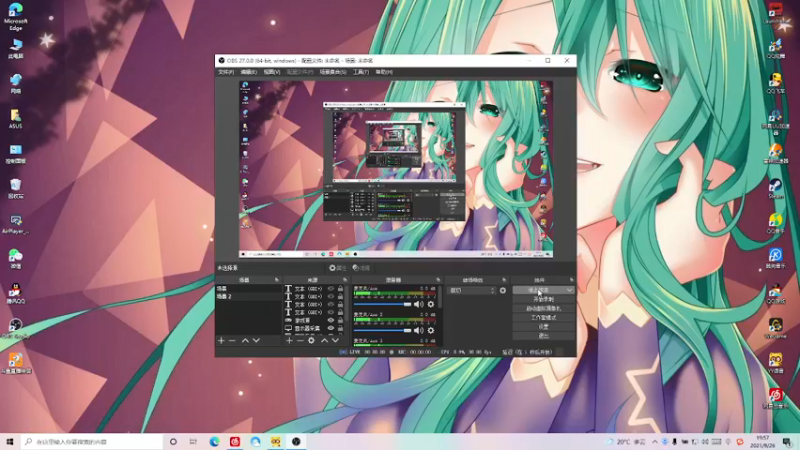Image resolution: width=800 pixels, height=450 pixels.
Task: Open the Windows Start menu
Action: (10, 441)
